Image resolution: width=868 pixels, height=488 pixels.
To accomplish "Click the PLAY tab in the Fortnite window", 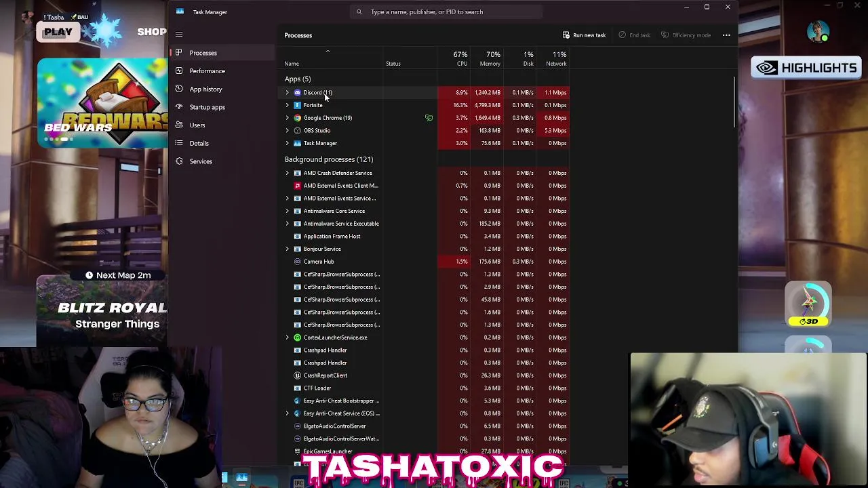I will pos(58,32).
